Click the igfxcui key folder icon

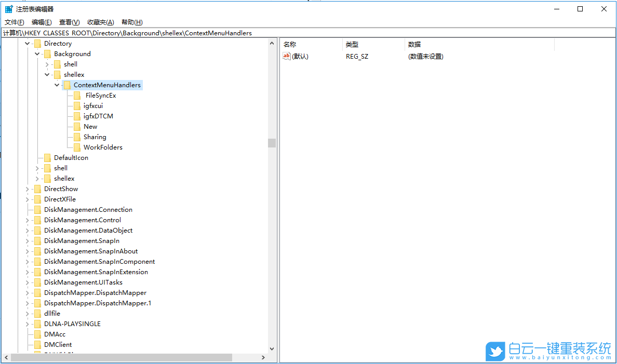click(x=77, y=105)
